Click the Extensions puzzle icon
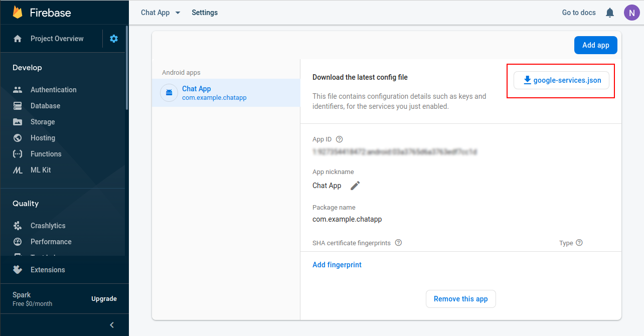This screenshot has width=644, height=336. click(x=18, y=270)
